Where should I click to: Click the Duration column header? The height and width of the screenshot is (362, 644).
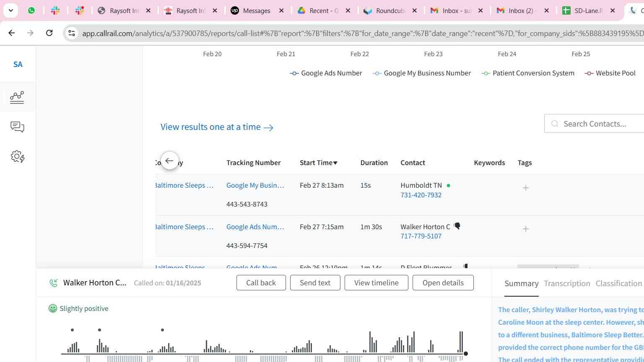[x=374, y=163]
